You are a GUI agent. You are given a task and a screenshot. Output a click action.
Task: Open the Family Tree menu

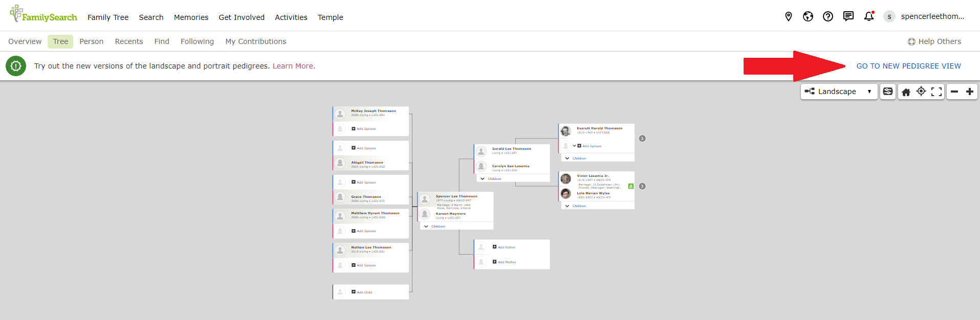108,17
